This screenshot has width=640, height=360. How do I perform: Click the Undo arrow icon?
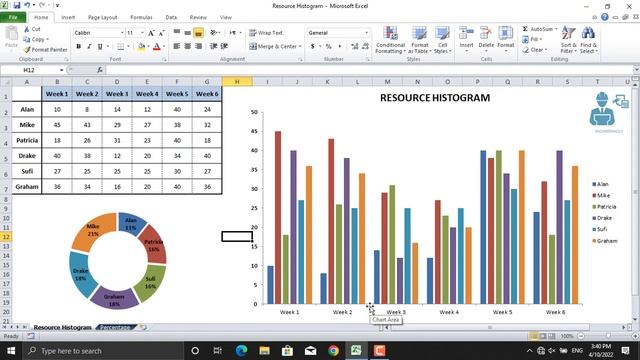(27, 5)
